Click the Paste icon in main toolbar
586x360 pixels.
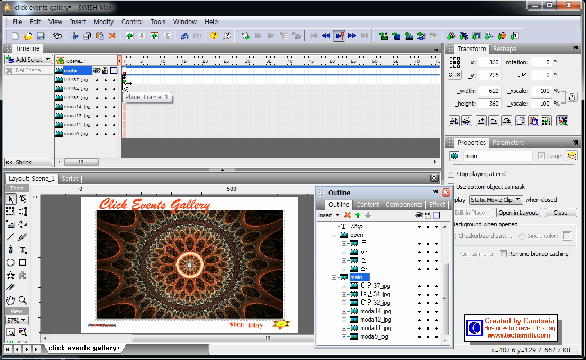(99, 36)
